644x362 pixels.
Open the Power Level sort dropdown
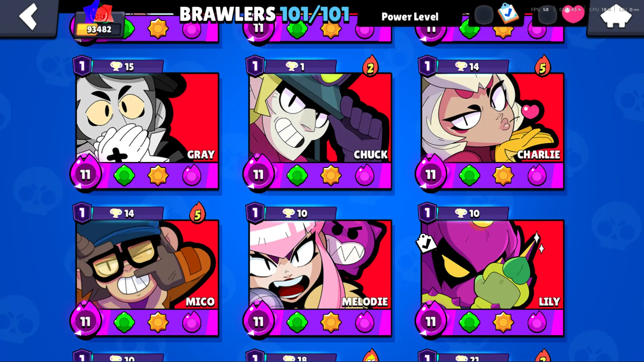[410, 17]
